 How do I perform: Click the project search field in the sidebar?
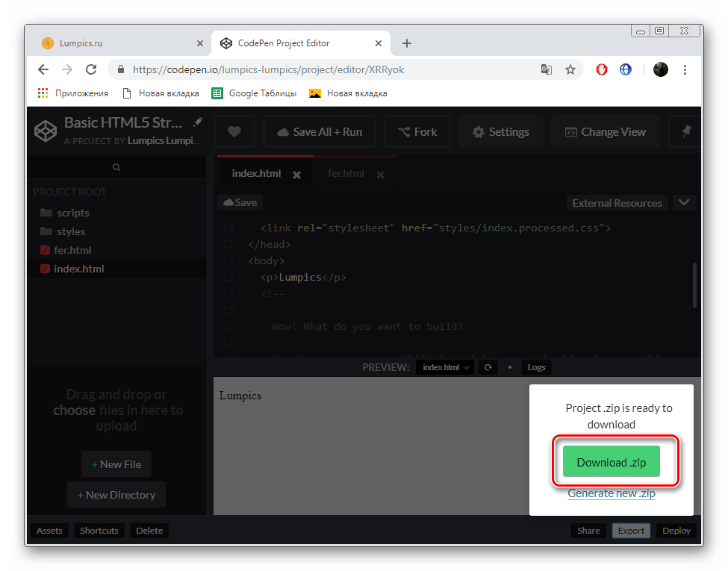(116, 166)
